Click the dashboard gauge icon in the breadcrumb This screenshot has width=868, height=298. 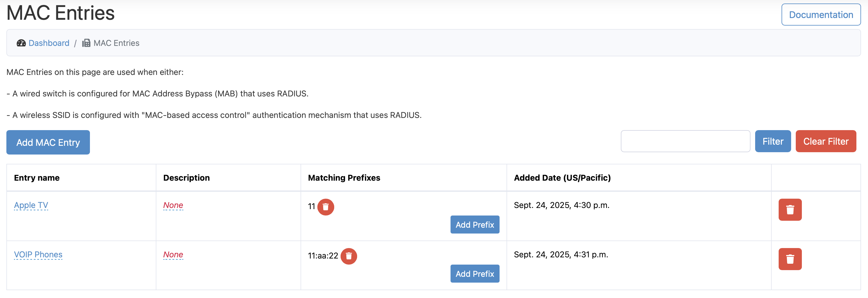tap(21, 43)
